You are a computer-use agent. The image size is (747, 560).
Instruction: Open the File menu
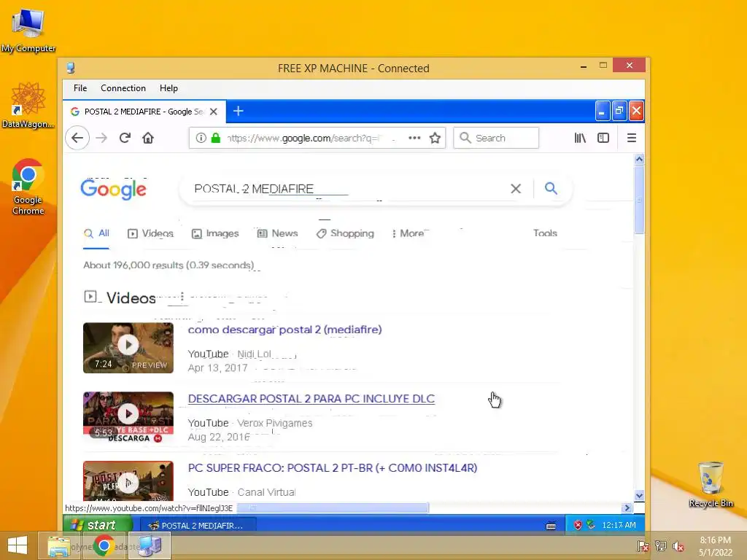pyautogui.click(x=80, y=88)
